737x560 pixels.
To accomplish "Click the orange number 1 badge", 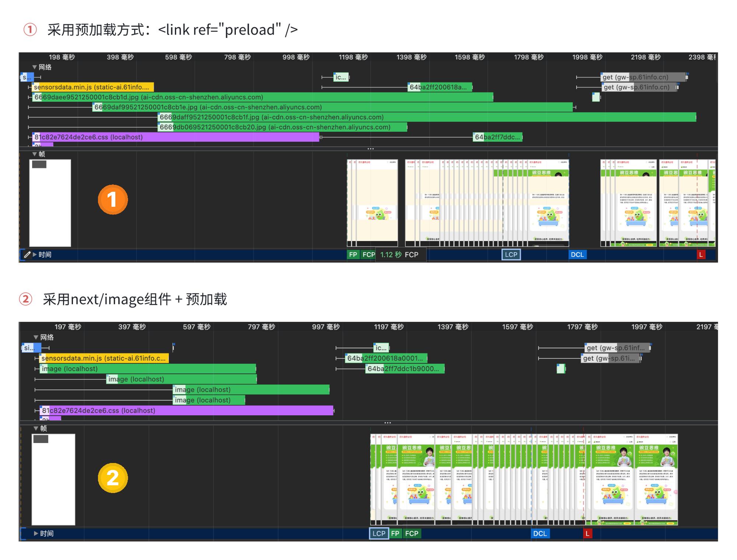I will [113, 200].
